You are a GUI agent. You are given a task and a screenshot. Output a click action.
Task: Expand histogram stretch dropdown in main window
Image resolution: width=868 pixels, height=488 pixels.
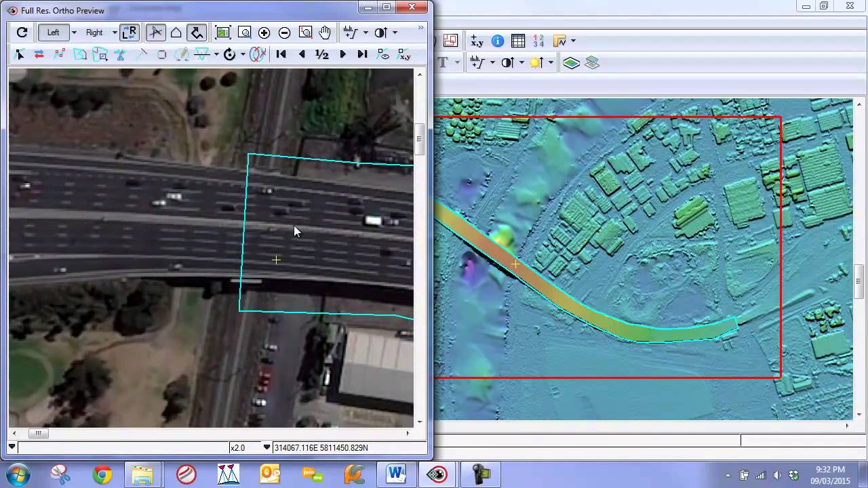(x=493, y=62)
